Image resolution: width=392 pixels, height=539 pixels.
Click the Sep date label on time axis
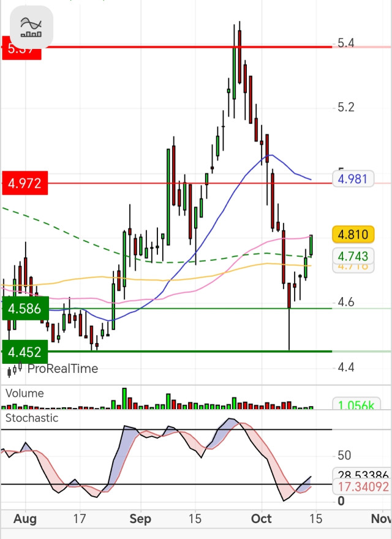tap(140, 518)
